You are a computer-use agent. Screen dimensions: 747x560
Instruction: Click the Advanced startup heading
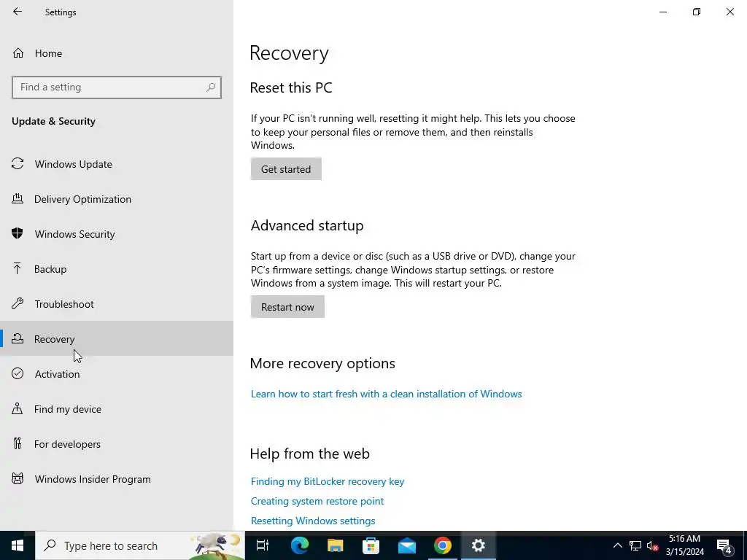307,225
